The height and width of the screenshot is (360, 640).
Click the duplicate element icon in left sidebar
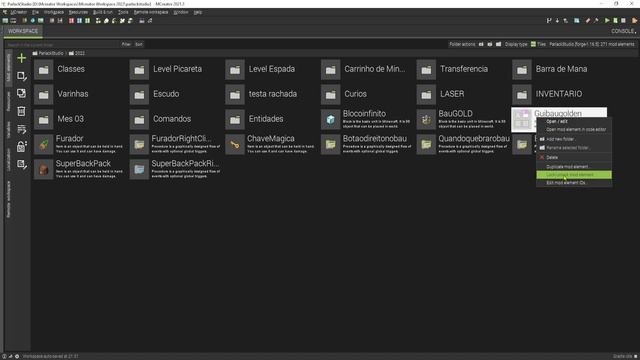[x=21, y=93]
